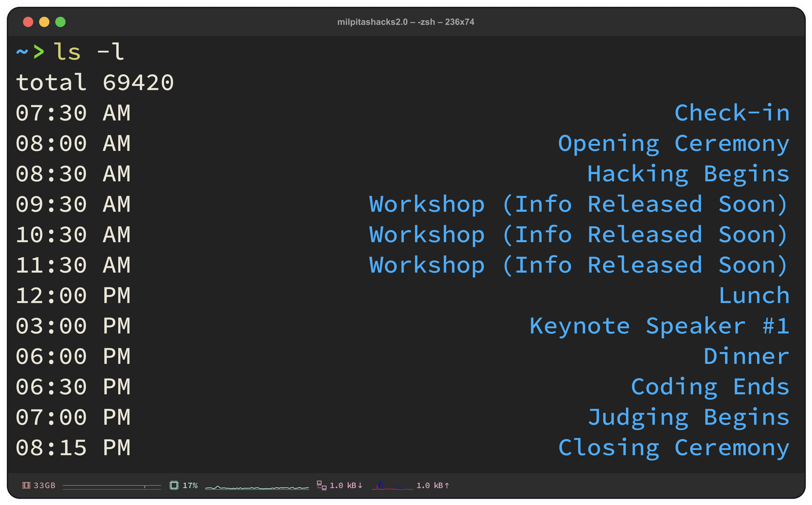Click the network transfer icon
This screenshot has width=812, height=505.
click(322, 485)
